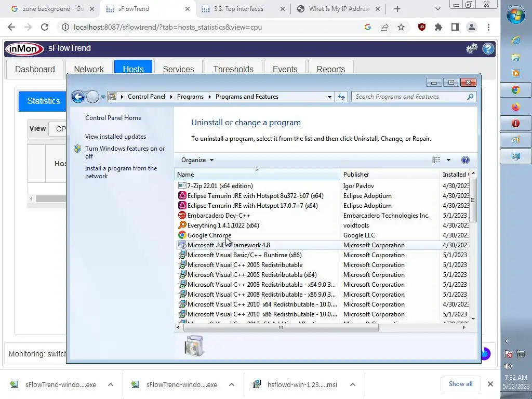This screenshot has width=532, height=399.
Task: Click the Chrome address bar URL
Action: click(x=168, y=27)
